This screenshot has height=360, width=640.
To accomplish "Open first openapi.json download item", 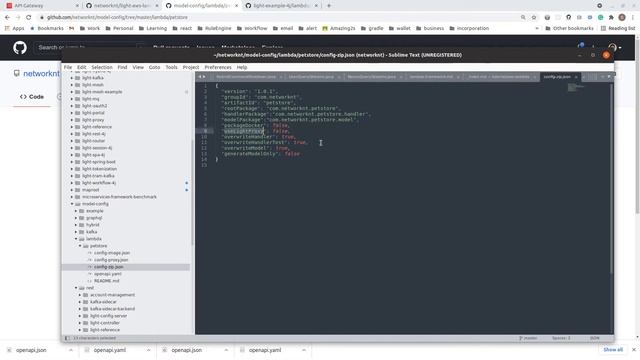I will (31, 350).
